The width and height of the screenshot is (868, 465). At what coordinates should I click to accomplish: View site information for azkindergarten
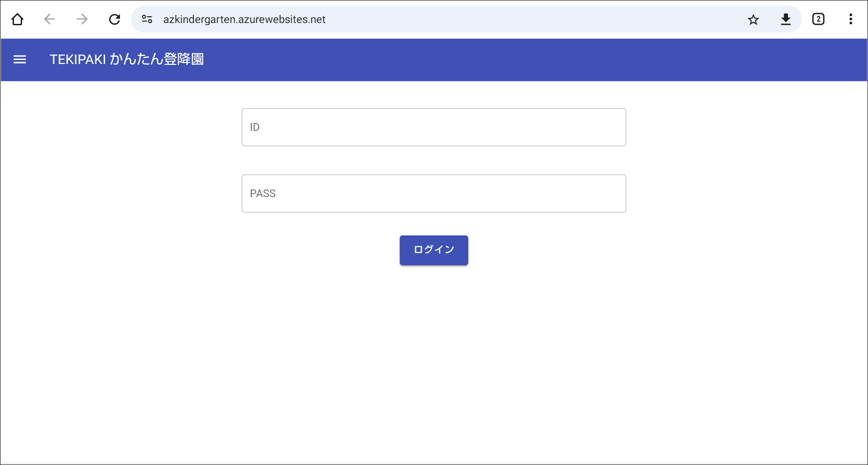pos(147,19)
